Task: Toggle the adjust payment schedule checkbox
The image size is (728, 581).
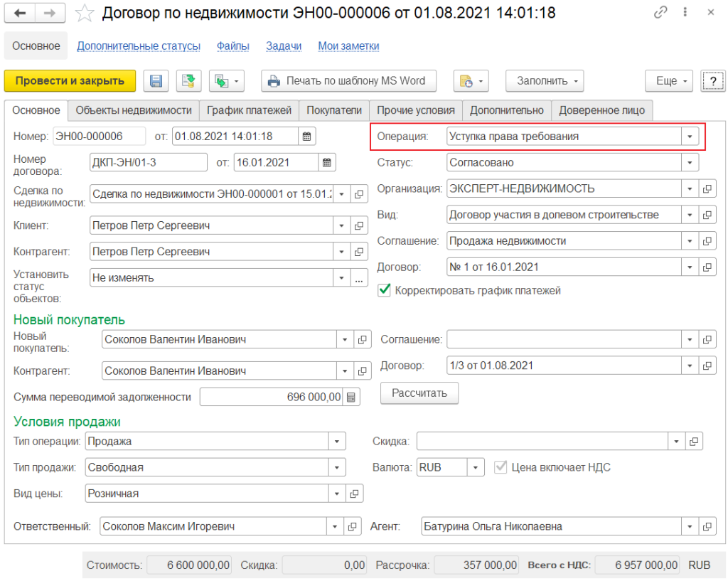Action: coord(385,290)
